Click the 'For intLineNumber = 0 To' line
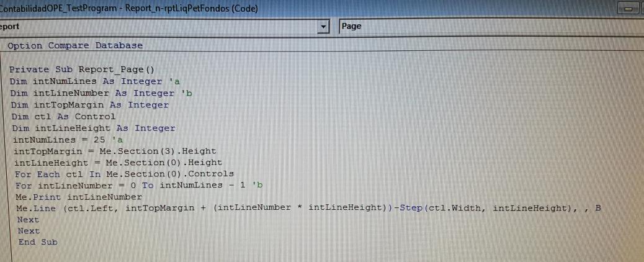The height and width of the screenshot is (262, 644). pos(139,186)
